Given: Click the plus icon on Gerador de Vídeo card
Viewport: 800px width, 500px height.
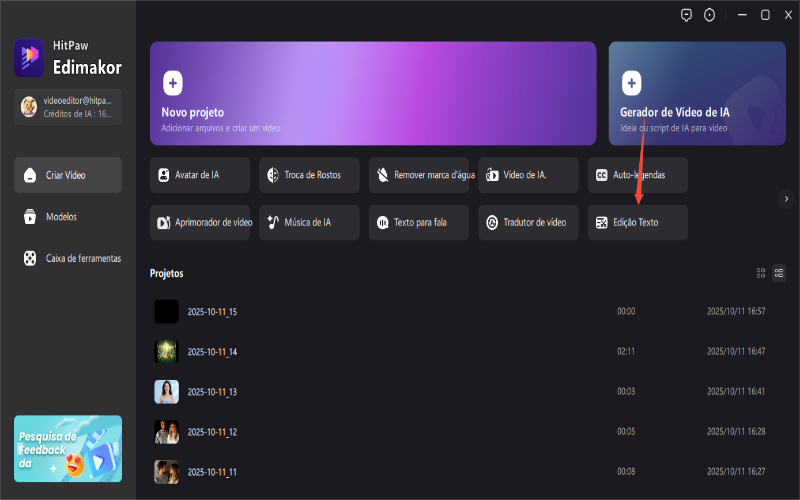Looking at the screenshot, I should coord(631,83).
